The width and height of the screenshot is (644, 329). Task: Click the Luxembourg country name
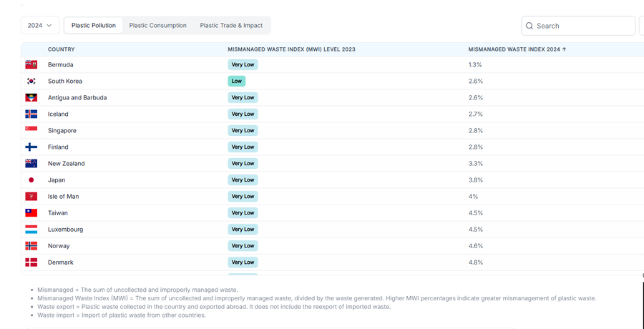65,229
